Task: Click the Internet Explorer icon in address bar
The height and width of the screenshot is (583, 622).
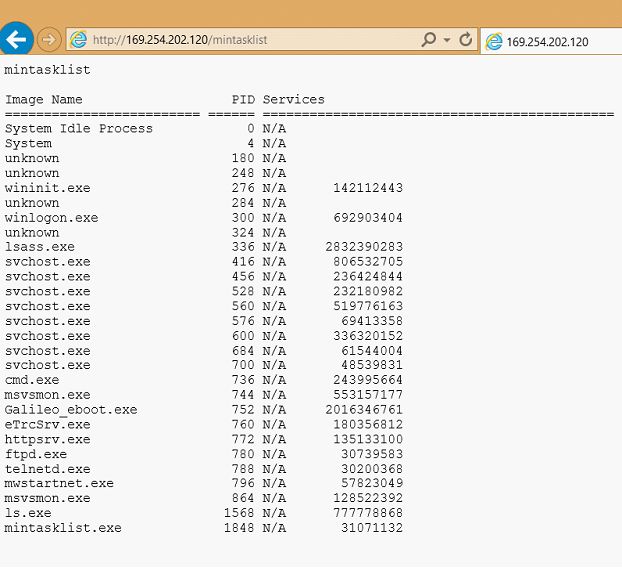Action: click(x=78, y=40)
